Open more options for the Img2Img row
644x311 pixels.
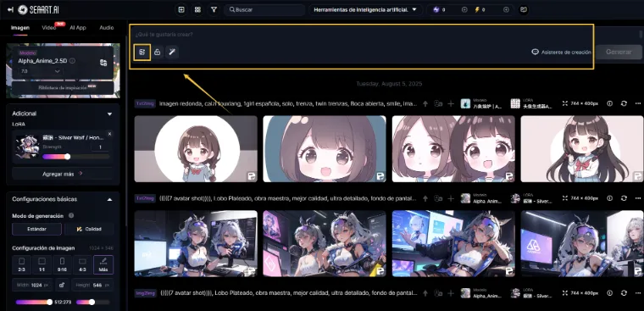[x=638, y=293]
